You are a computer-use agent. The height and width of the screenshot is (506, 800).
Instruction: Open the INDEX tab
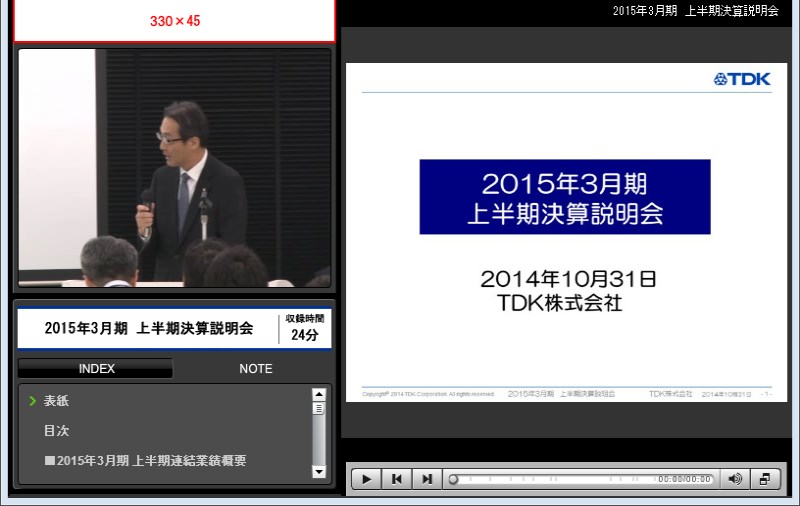click(96, 368)
